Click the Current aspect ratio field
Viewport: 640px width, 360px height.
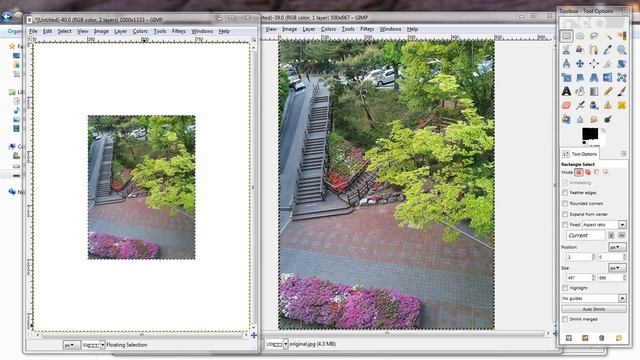585,236
